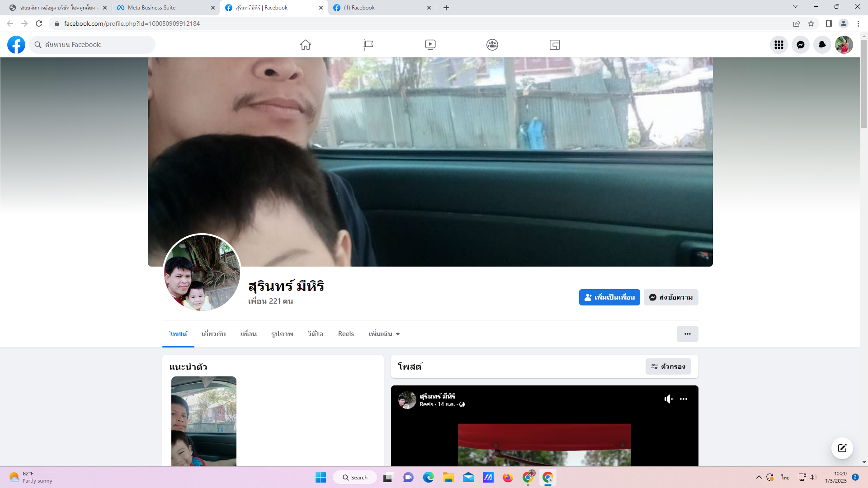The width and height of the screenshot is (868, 488).
Task: Open the Gaming icon in top navigation
Action: 555,45
